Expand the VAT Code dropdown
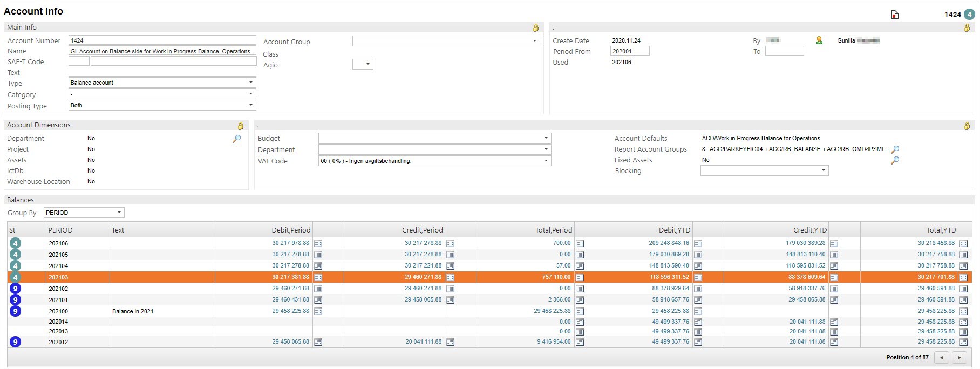Image resolution: width=980 pixels, height=369 pixels. [x=546, y=161]
